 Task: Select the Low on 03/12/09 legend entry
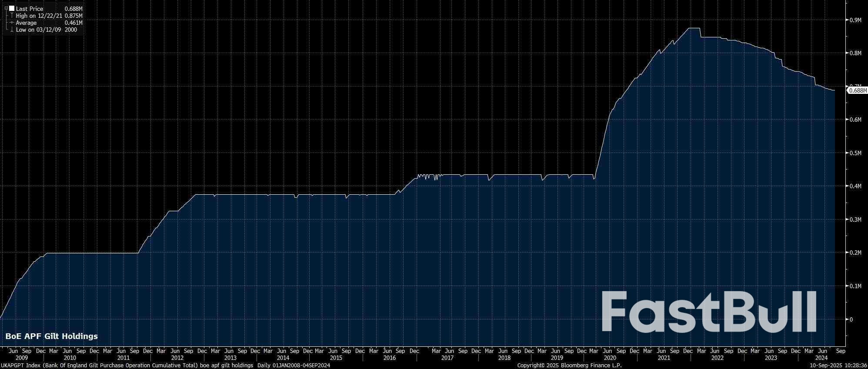coord(38,30)
